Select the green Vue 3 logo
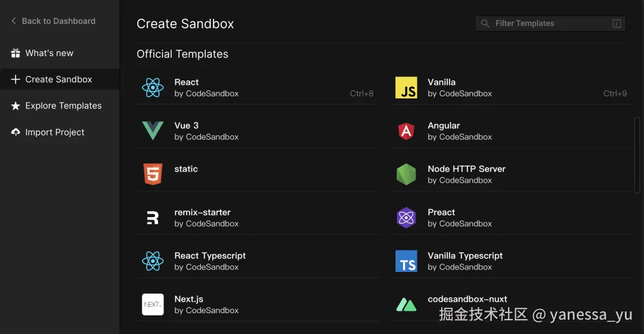 point(153,131)
